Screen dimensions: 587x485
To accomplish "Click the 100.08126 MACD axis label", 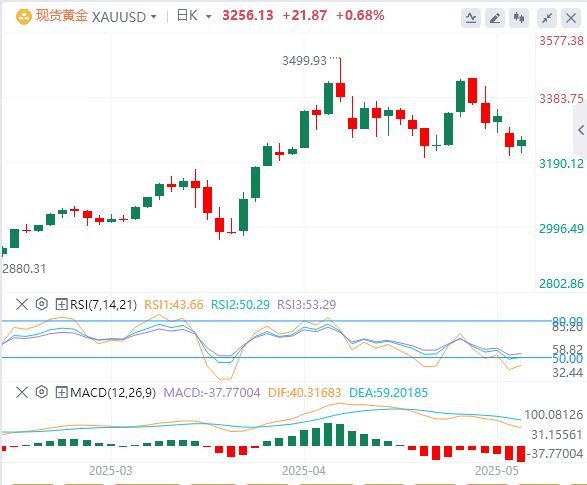I will pyautogui.click(x=554, y=415).
